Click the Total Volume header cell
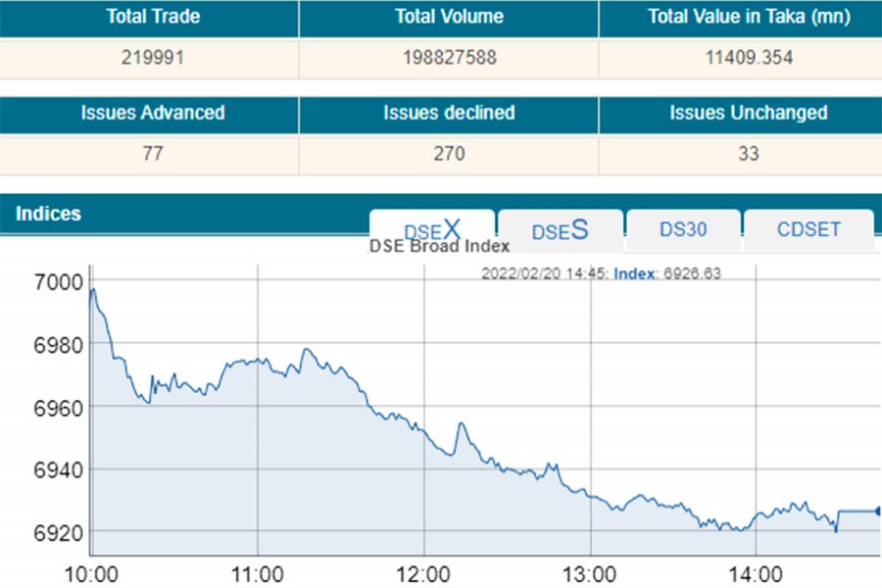Screen dimensions: 882x588 pyautogui.click(x=449, y=17)
